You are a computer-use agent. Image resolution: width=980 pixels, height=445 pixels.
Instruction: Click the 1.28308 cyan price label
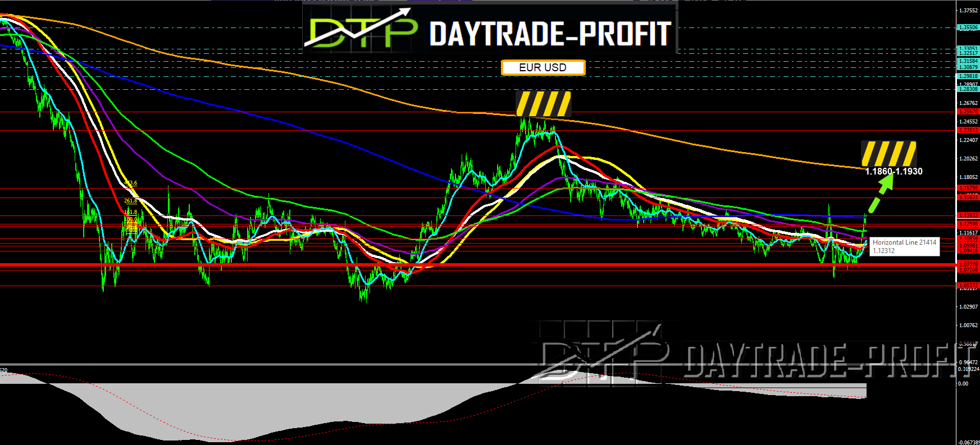968,89
